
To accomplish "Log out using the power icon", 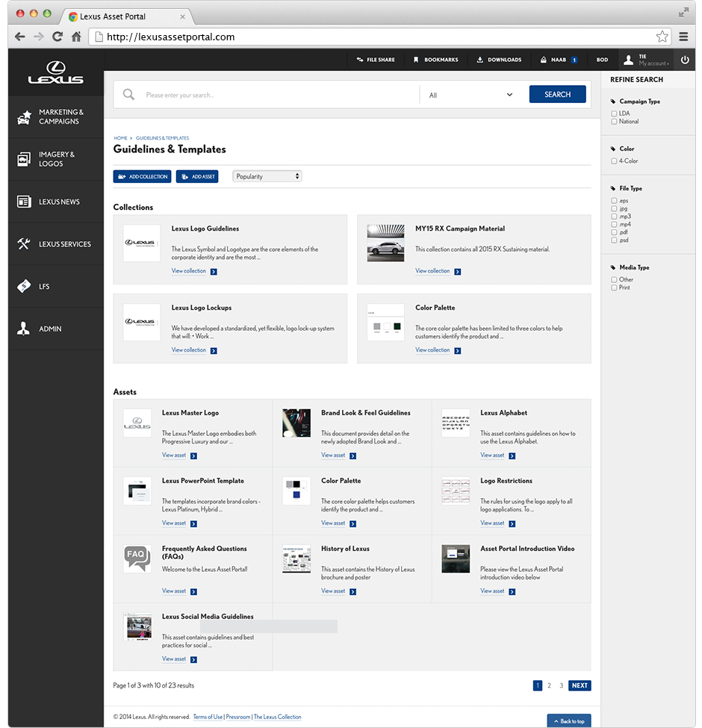I will pos(685,60).
